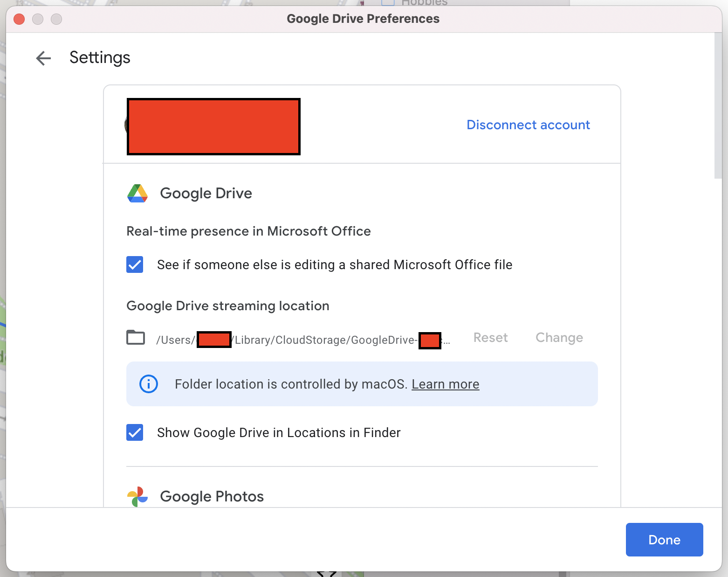Click 'Folder location is controlled by macOS' text
Image resolution: width=728 pixels, height=577 pixels.
tap(291, 384)
